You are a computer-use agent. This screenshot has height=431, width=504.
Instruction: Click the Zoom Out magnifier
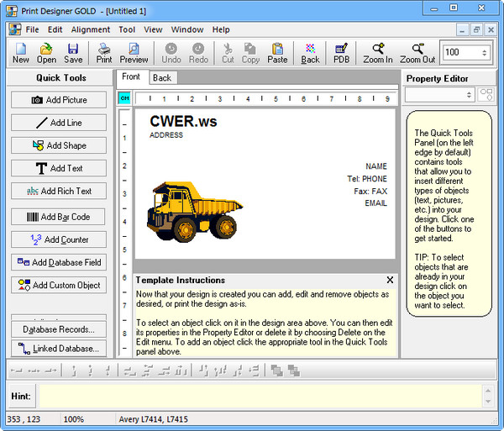pyautogui.click(x=417, y=52)
